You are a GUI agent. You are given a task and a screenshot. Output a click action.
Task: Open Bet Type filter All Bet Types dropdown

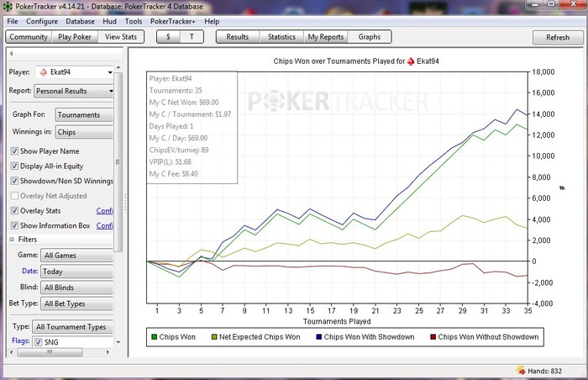[77, 303]
